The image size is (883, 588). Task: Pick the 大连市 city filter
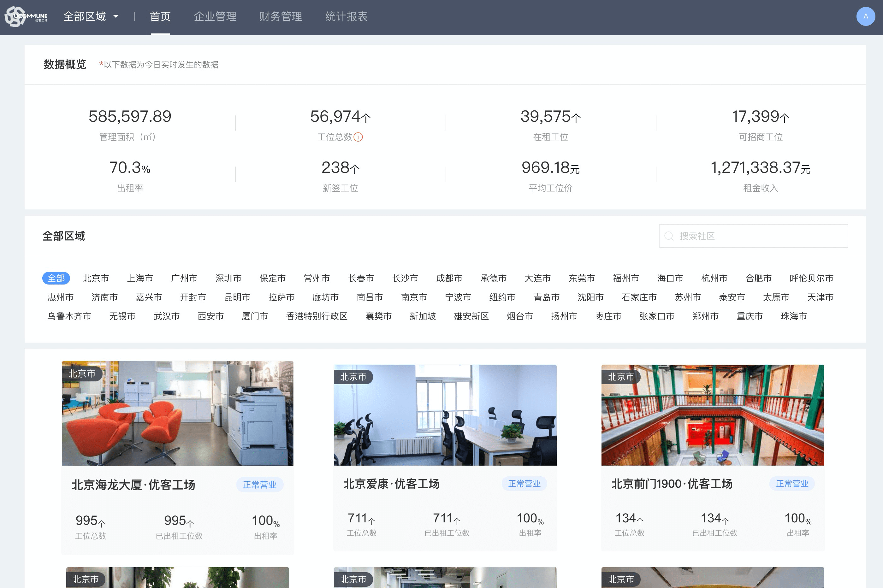538,278
